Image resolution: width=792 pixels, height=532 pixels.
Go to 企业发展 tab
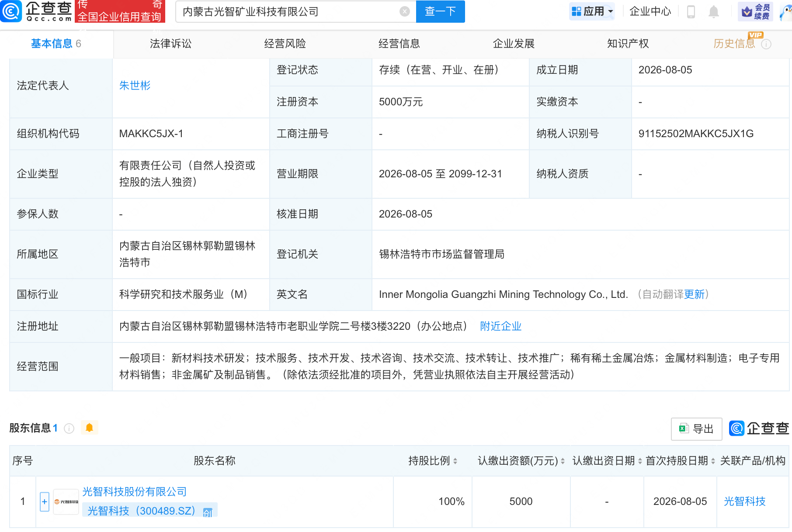click(514, 44)
